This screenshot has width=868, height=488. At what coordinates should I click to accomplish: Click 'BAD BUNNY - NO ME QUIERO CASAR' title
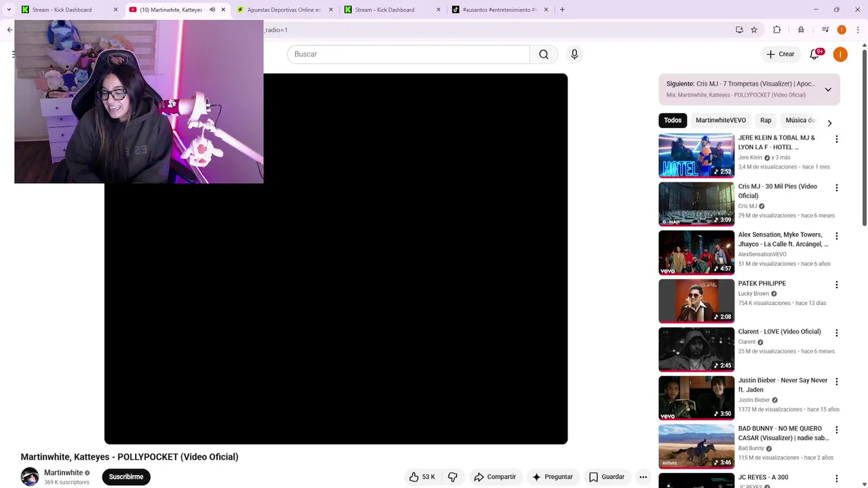coord(783,433)
